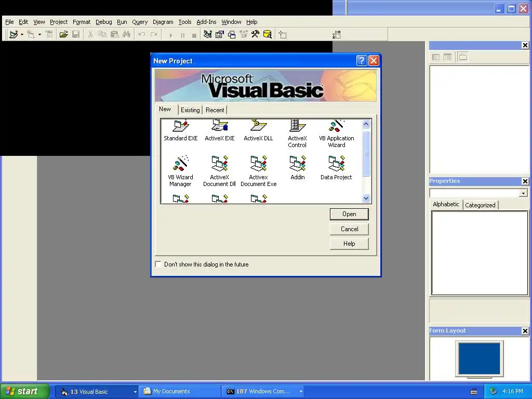
Task: Click Toggle Folders icon in Project panel
Action: [463, 57]
